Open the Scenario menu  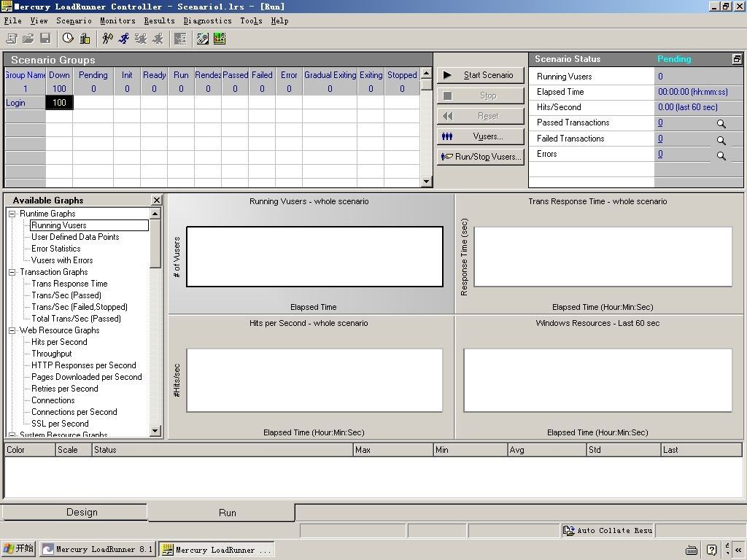(74, 20)
